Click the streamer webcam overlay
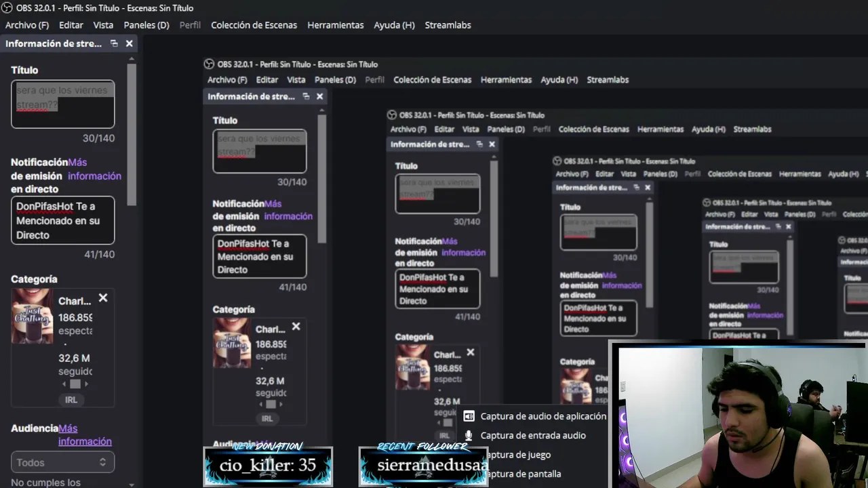868x488 pixels. click(x=739, y=415)
